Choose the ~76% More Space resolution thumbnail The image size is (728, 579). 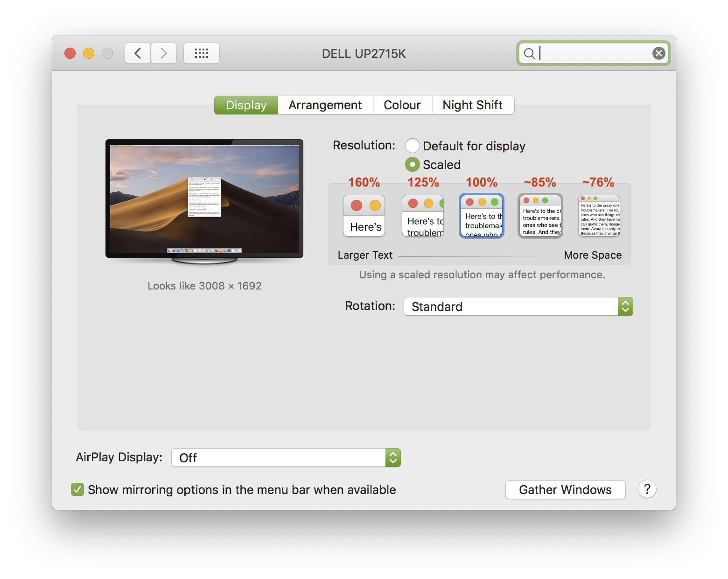(599, 216)
